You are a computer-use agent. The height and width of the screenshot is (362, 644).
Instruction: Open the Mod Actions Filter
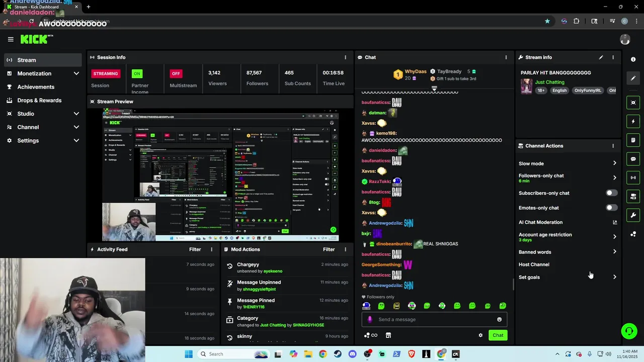point(329,249)
